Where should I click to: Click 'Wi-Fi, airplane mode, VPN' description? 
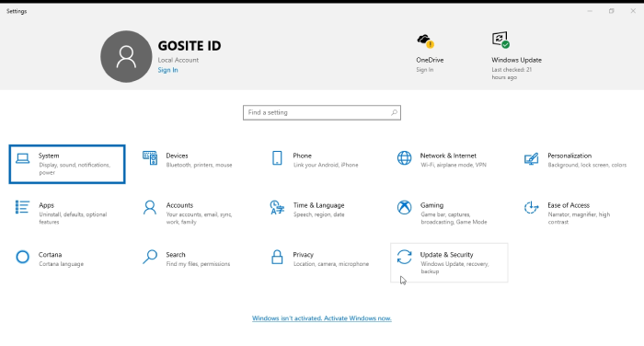tap(454, 166)
